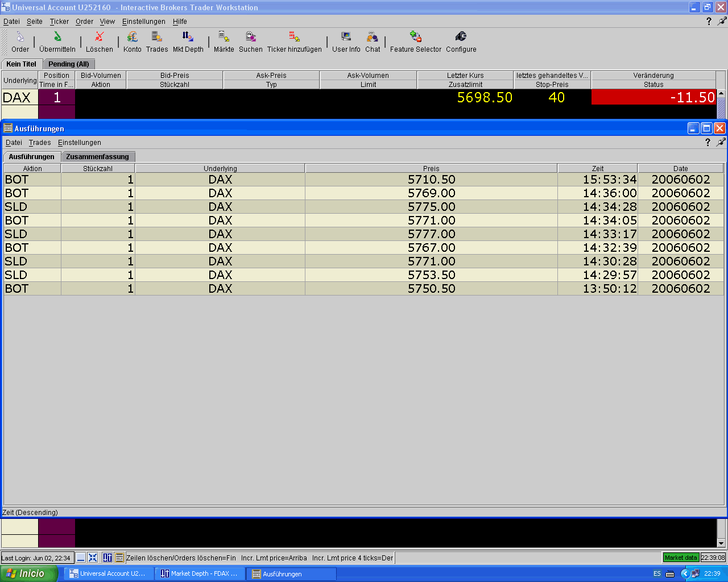Click the market depth icon in status bar
The height and width of the screenshot is (582, 728).
[x=107, y=558]
